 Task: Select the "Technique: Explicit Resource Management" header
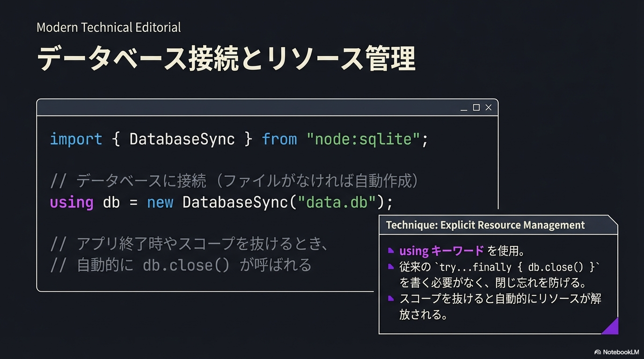click(485, 225)
